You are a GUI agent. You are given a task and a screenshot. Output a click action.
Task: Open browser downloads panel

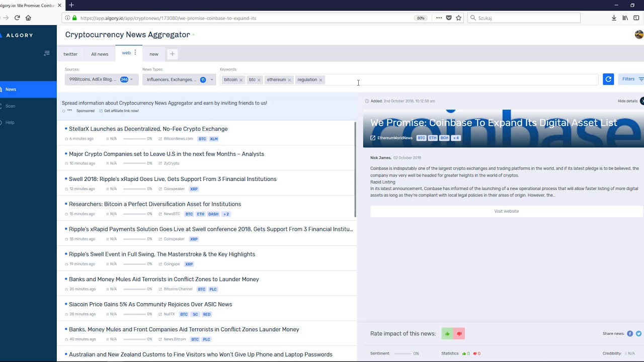tap(614, 18)
